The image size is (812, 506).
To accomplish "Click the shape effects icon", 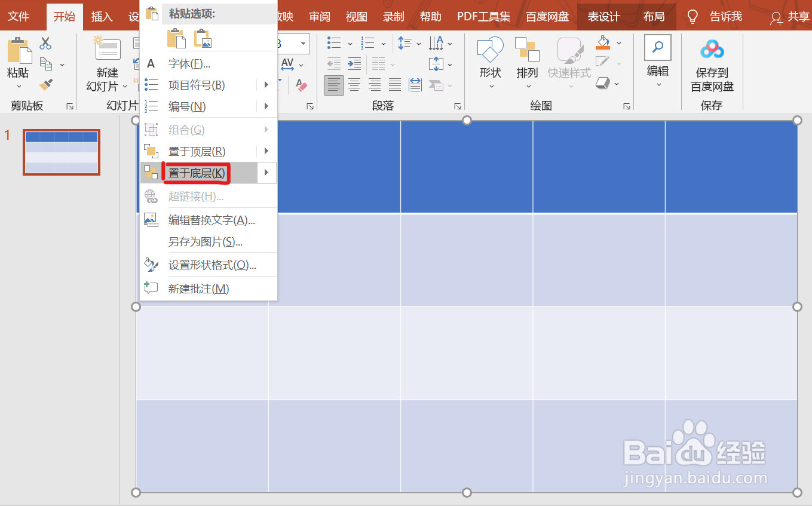I will [x=603, y=83].
